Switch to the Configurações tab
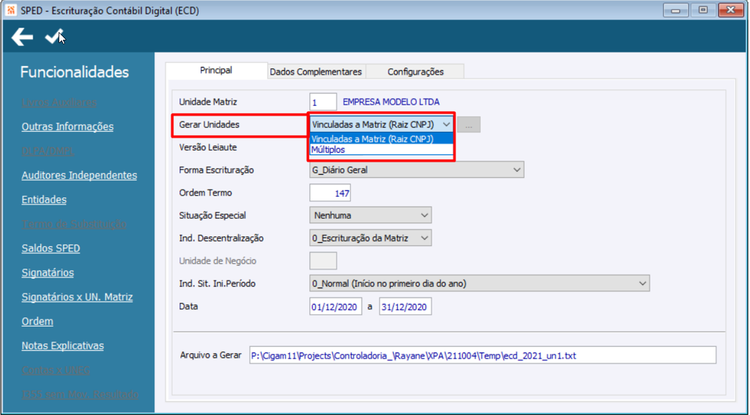Screen dimensions: 750x415 [x=415, y=72]
